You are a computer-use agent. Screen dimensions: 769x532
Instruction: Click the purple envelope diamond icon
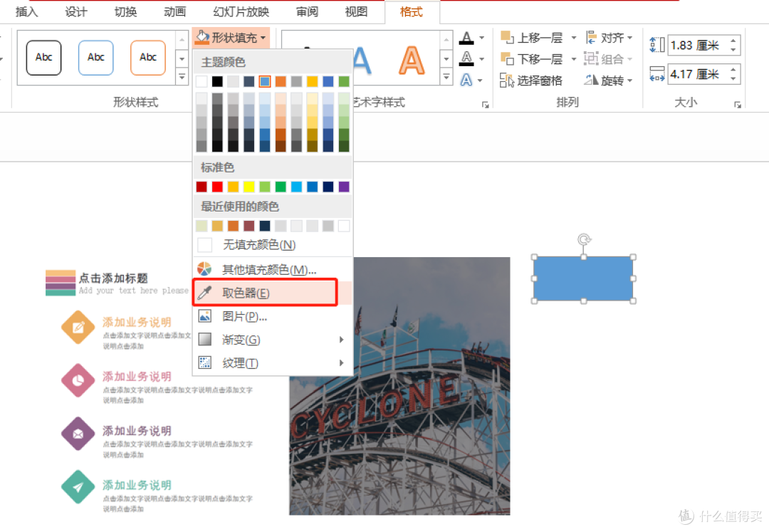click(x=78, y=434)
